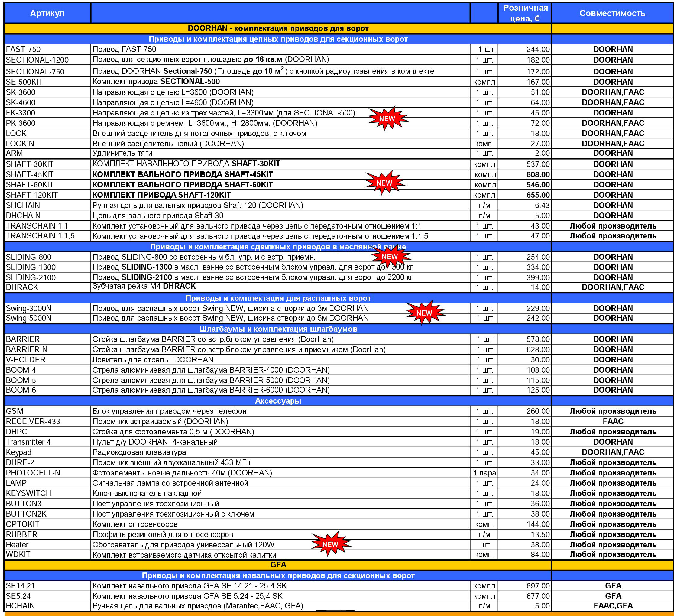Select article cell RUBBER
The width and height of the screenshot is (674, 616).
point(47,535)
